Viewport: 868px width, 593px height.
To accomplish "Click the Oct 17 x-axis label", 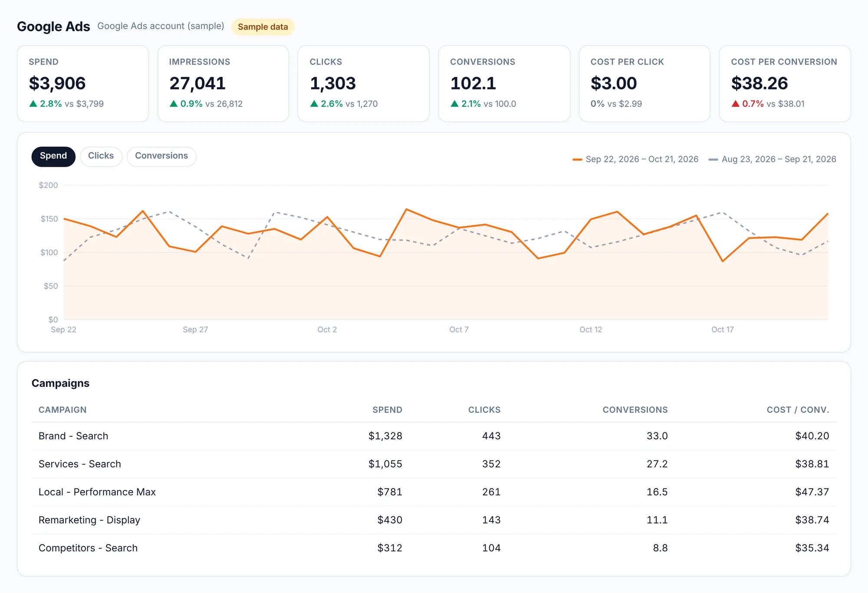I will point(722,329).
